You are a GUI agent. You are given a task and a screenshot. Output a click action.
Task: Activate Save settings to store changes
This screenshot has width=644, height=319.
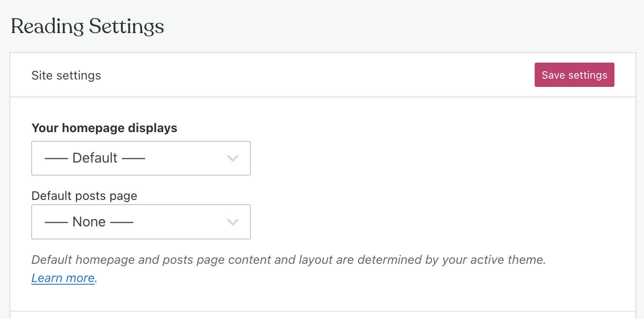(x=574, y=74)
